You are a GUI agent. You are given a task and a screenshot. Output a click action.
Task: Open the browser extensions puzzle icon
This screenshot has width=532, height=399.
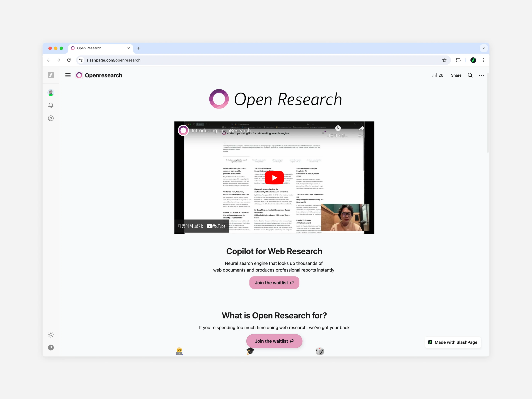pos(458,60)
